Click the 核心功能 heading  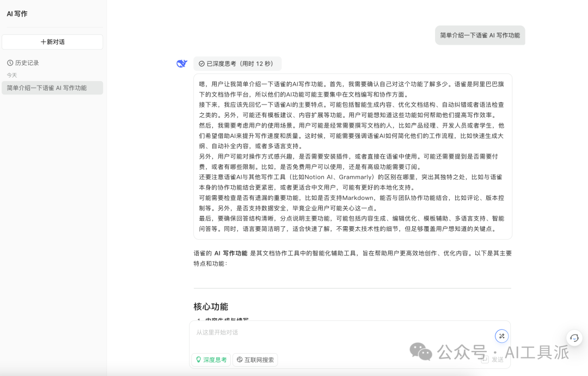click(211, 307)
